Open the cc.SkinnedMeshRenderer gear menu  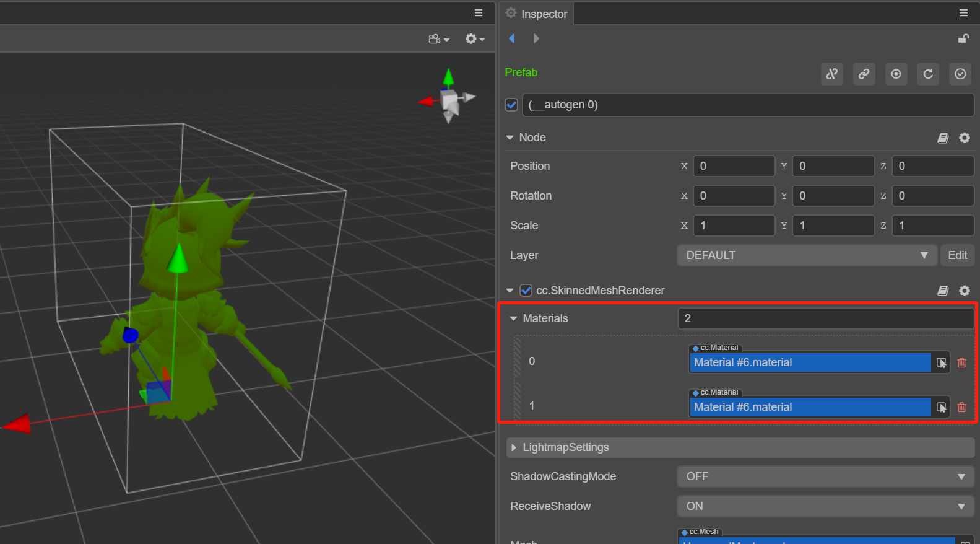click(x=965, y=291)
